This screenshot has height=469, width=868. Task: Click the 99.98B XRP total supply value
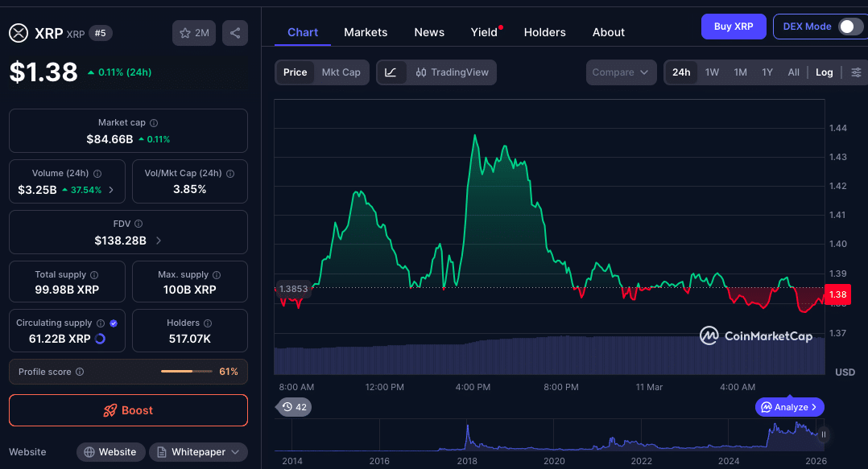click(x=67, y=290)
